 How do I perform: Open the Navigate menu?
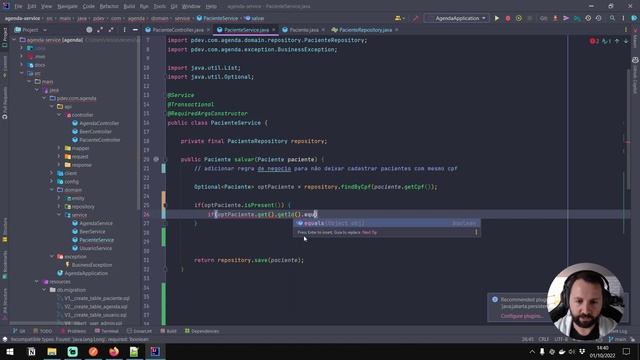tap(67, 6)
